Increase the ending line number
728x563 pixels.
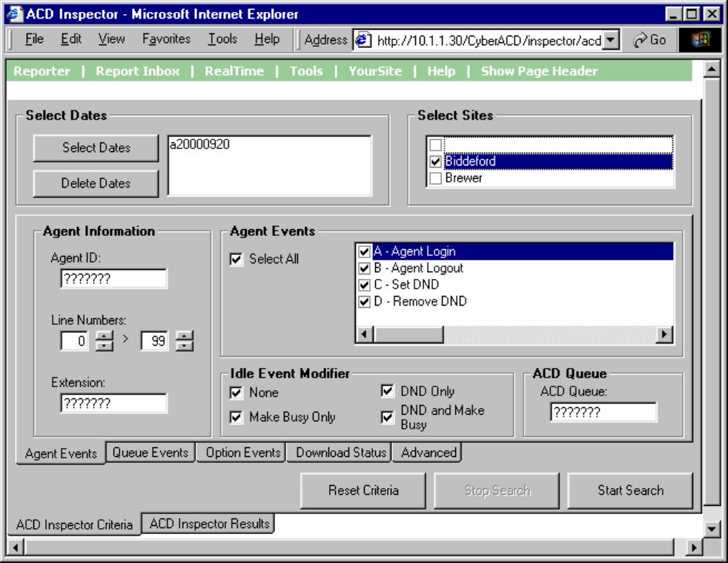[x=185, y=336]
